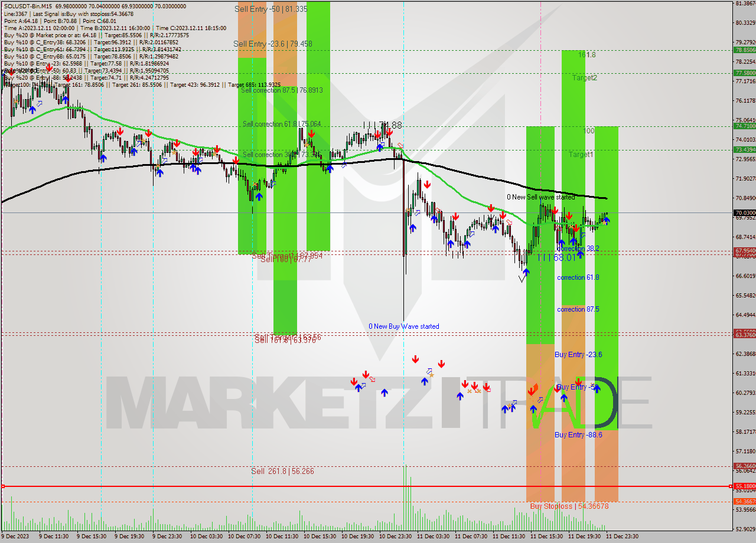
Task: Select the red horizontal line at 55.18
Action: pyautogui.click(x=366, y=486)
